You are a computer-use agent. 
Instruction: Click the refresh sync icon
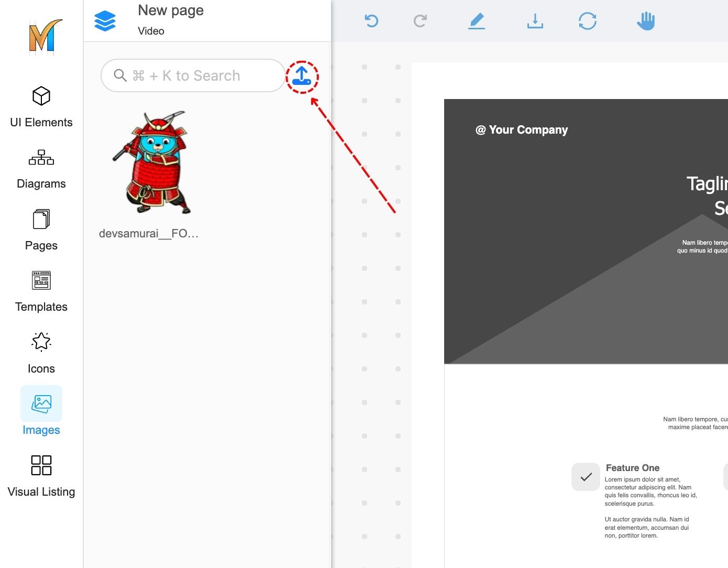588,21
